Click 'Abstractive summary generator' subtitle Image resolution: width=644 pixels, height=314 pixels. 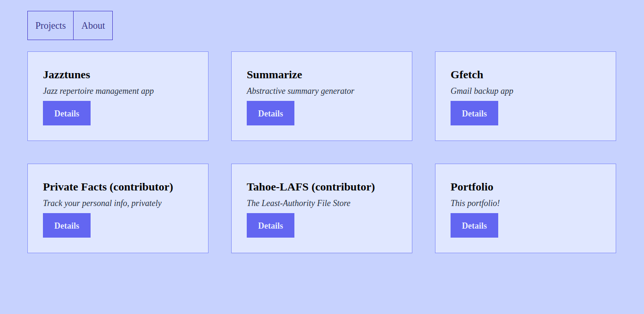(x=301, y=91)
